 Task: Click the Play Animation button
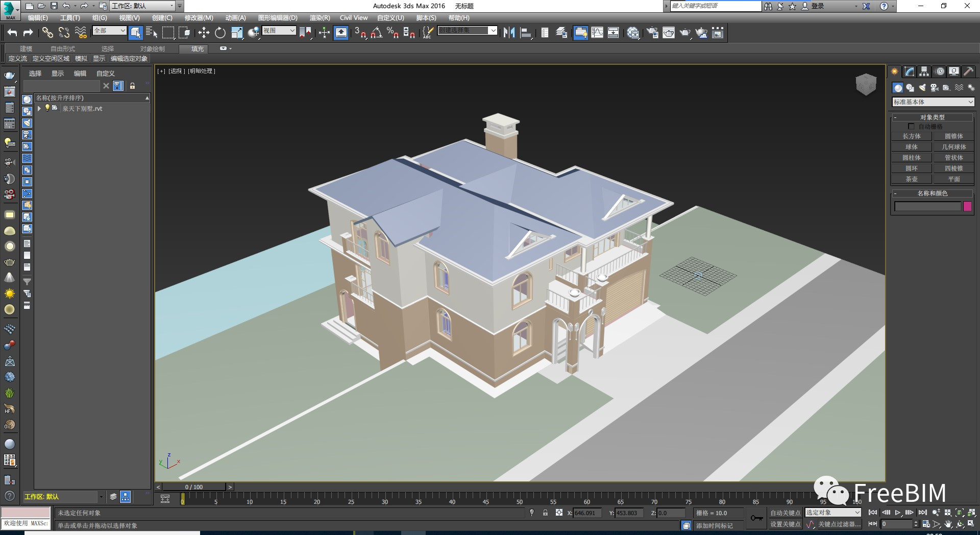coord(898,513)
